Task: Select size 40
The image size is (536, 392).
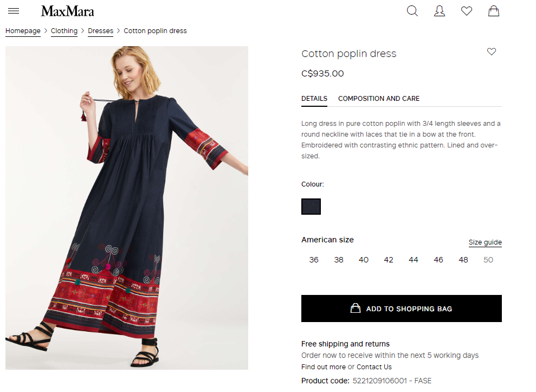Action: click(x=363, y=260)
